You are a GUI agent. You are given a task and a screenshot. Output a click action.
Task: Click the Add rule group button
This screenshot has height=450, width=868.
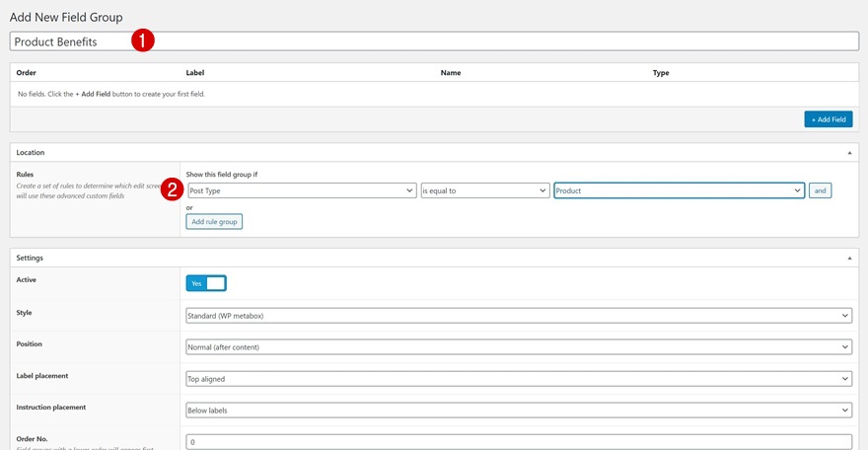pos(214,222)
